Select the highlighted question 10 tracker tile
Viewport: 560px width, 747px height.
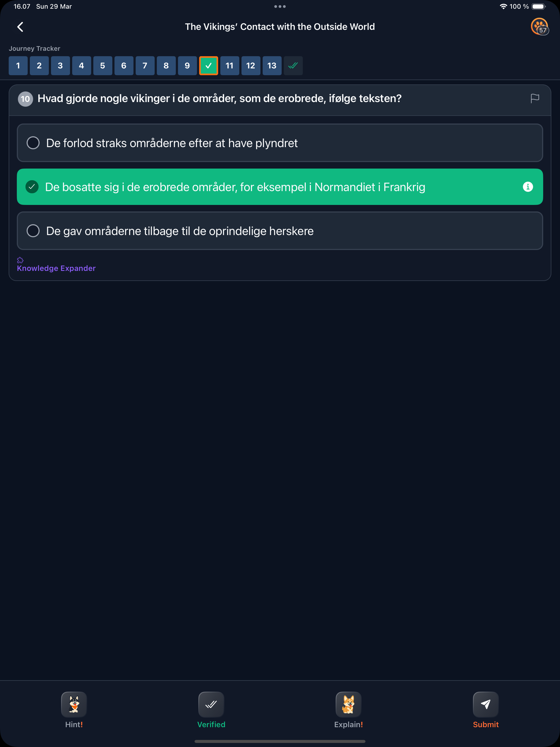coord(209,65)
